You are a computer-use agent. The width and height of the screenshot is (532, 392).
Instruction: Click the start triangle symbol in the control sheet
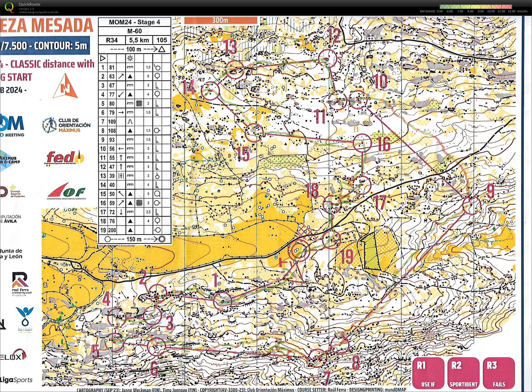point(103,58)
